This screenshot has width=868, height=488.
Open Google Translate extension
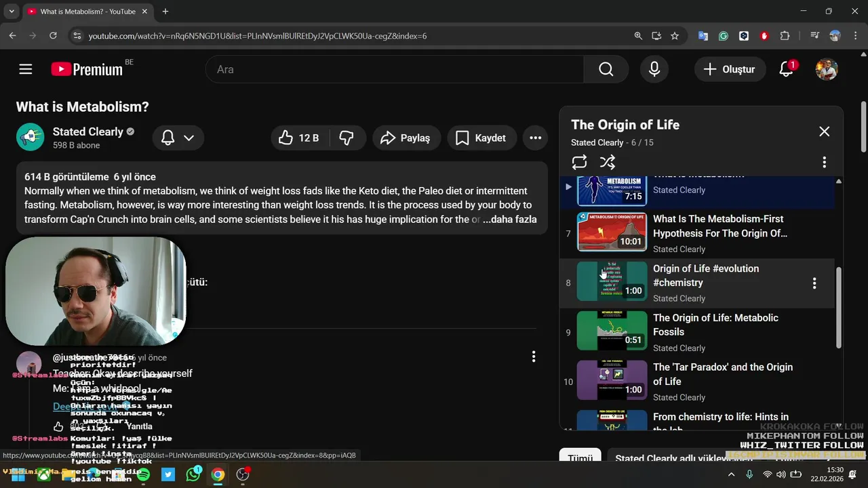[703, 36]
